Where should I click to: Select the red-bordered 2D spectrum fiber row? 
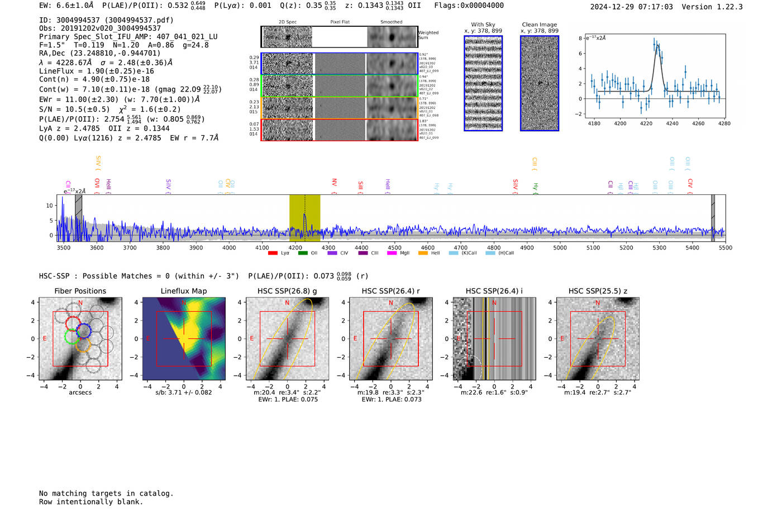pos(340,130)
